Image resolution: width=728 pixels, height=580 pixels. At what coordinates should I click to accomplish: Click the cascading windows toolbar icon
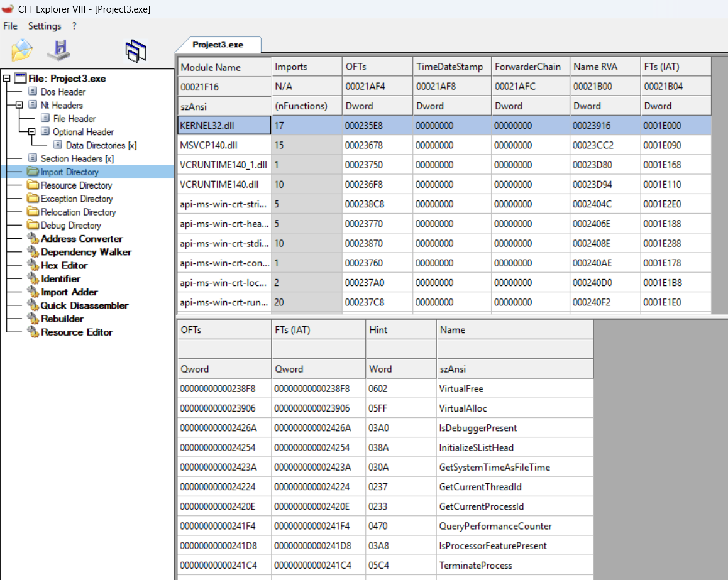coord(136,50)
